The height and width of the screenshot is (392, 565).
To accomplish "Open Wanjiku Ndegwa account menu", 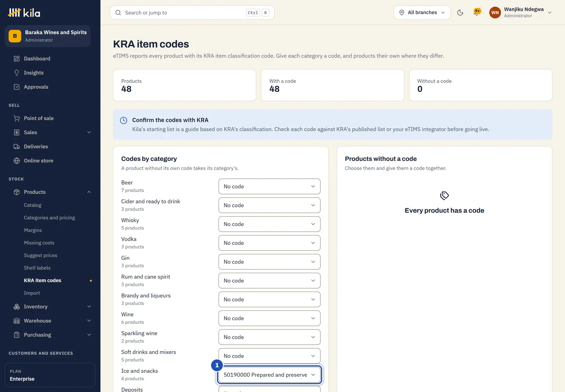I will point(521,13).
